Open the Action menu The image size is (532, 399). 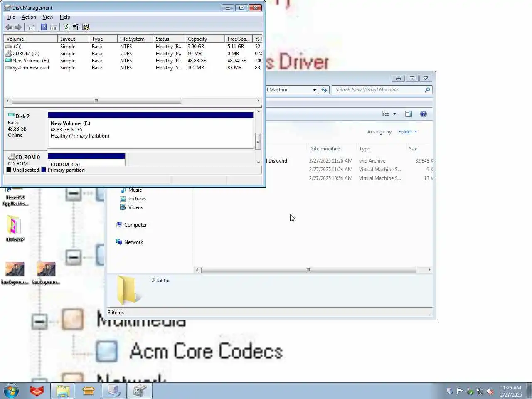[x=29, y=17]
